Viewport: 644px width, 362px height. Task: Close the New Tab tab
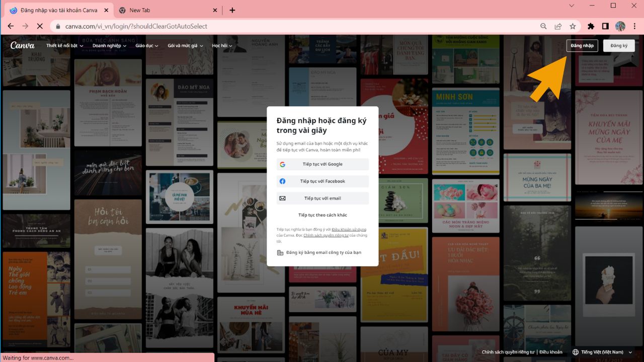pyautogui.click(x=215, y=10)
